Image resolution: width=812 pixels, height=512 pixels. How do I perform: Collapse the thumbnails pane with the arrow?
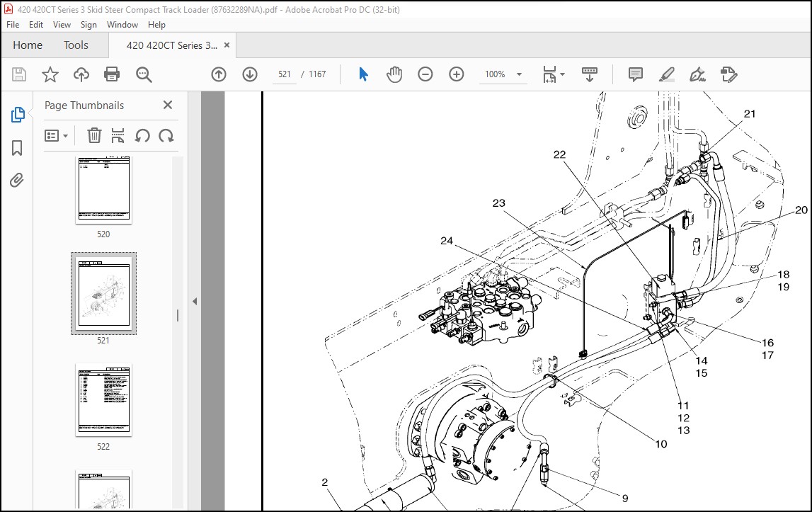(194, 300)
